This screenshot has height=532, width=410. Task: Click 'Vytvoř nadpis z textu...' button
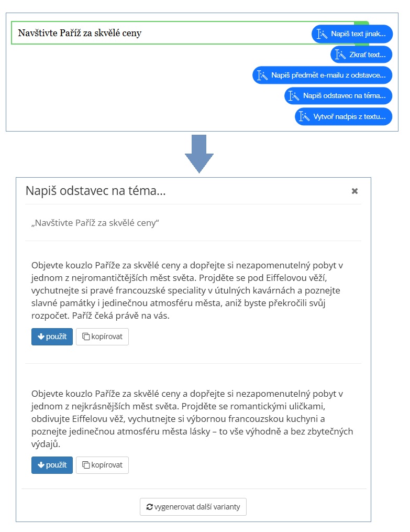(x=343, y=117)
